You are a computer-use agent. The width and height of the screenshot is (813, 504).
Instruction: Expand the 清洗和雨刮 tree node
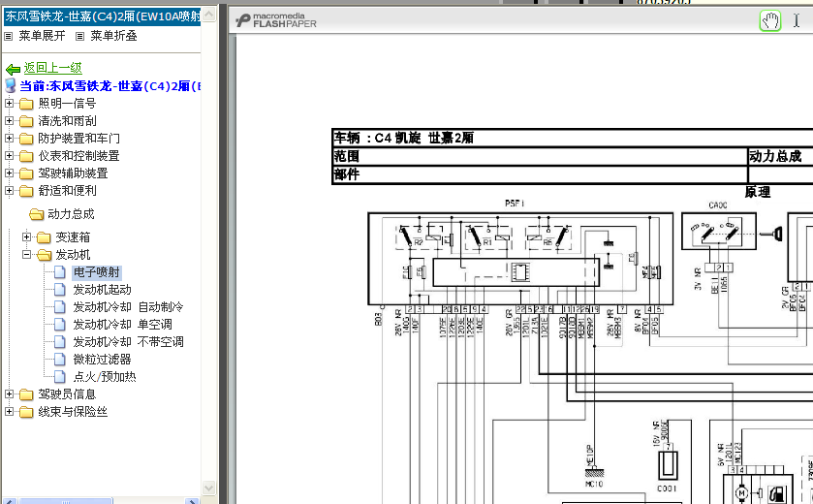9,121
